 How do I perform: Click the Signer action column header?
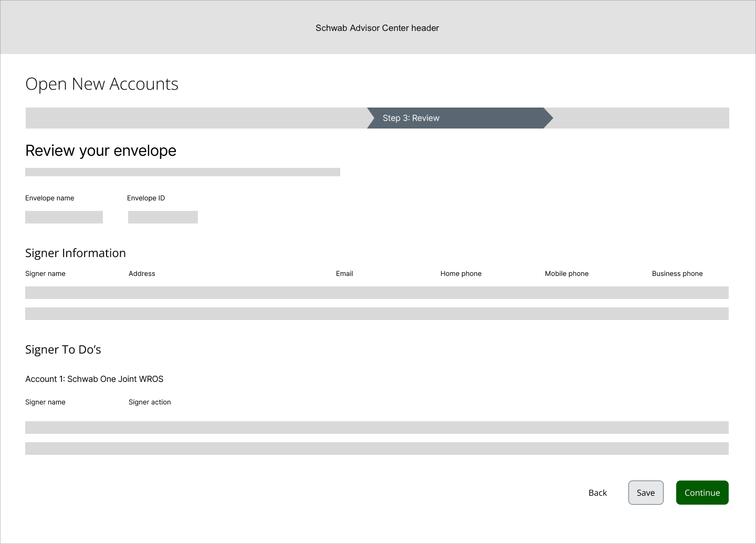click(150, 402)
